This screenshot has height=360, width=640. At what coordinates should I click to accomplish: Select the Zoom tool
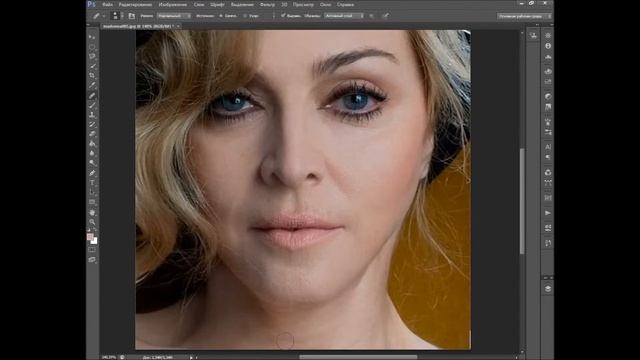92,222
